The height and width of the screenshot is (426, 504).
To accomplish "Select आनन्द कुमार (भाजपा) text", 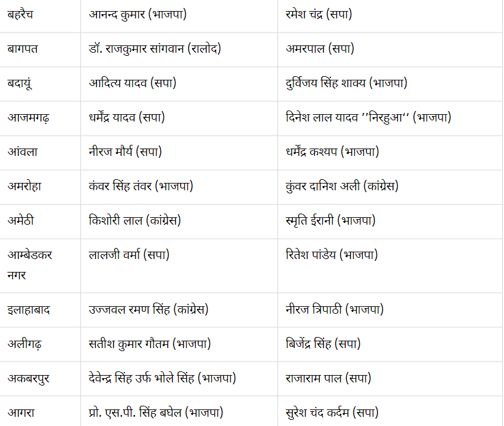I will 138,15.
